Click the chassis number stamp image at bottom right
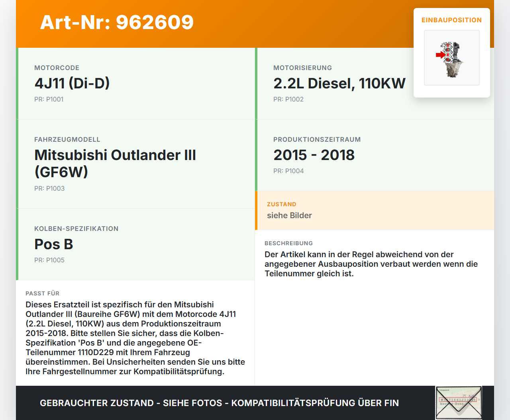The height and width of the screenshot is (420, 510). point(458,402)
